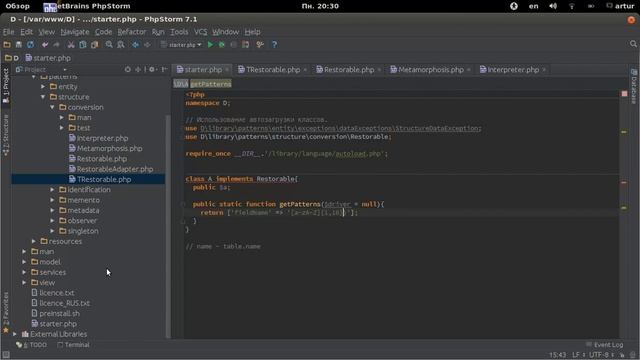Toggle the Favorites side tool button

6,312
